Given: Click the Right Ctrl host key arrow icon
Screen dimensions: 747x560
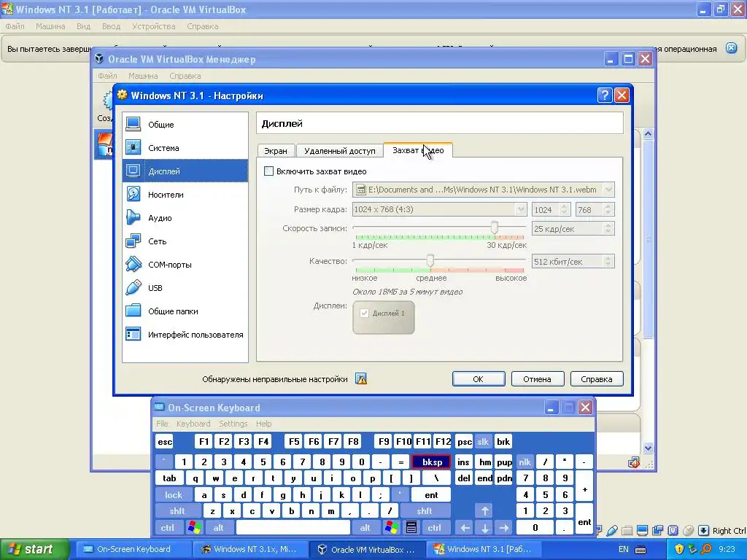Looking at the screenshot, I should point(704,530).
